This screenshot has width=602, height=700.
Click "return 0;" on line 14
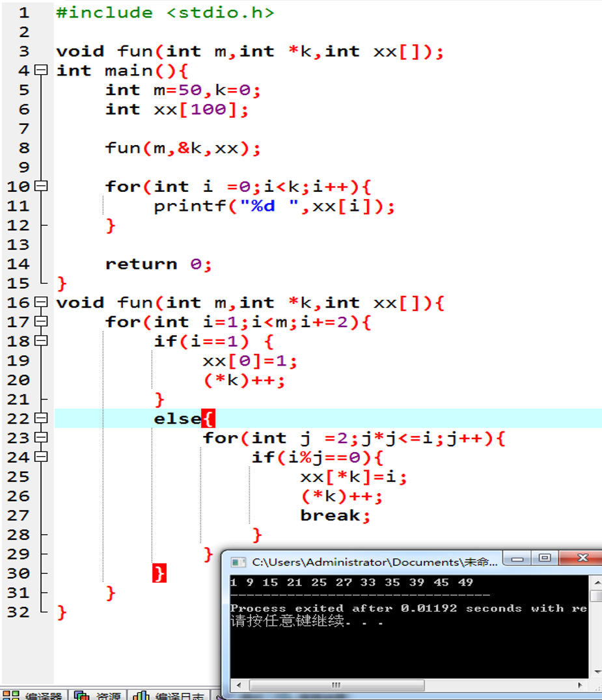click(x=158, y=264)
